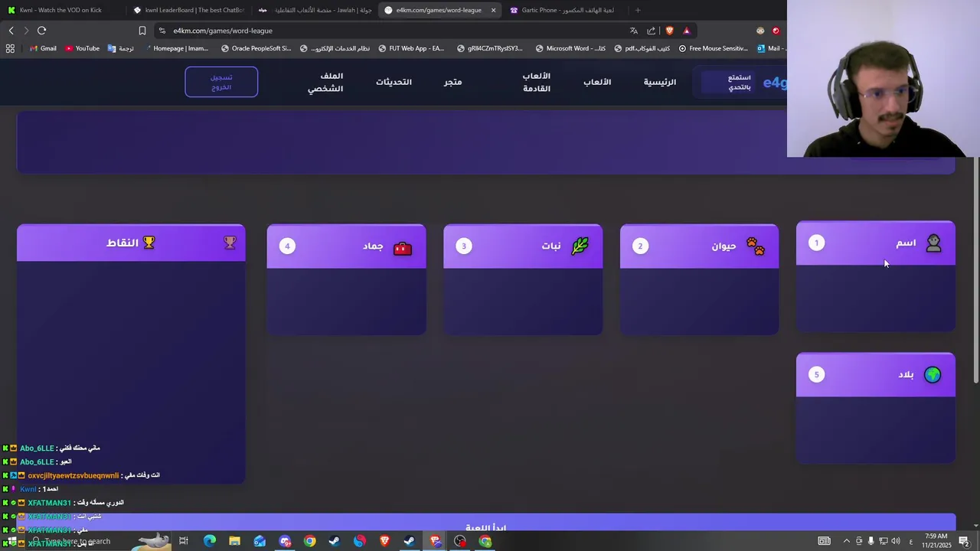Screen dimensions: 980x551
Task: Click the volume icon in system tray
Action: tap(896, 541)
